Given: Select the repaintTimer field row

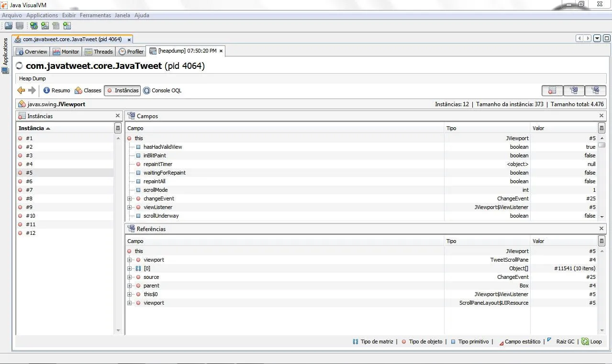Looking at the screenshot, I should click(361, 164).
